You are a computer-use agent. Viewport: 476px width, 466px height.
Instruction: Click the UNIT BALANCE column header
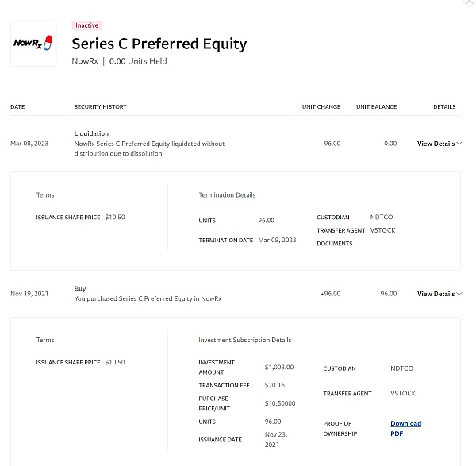coord(376,106)
